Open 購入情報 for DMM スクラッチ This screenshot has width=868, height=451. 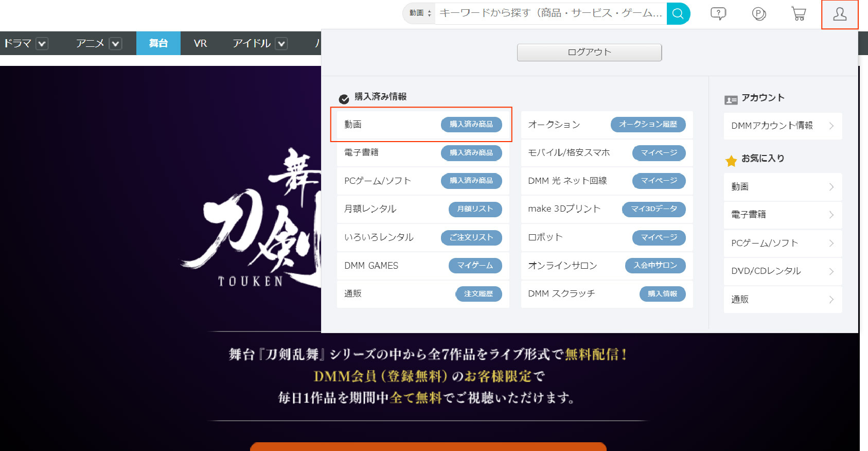tap(663, 294)
